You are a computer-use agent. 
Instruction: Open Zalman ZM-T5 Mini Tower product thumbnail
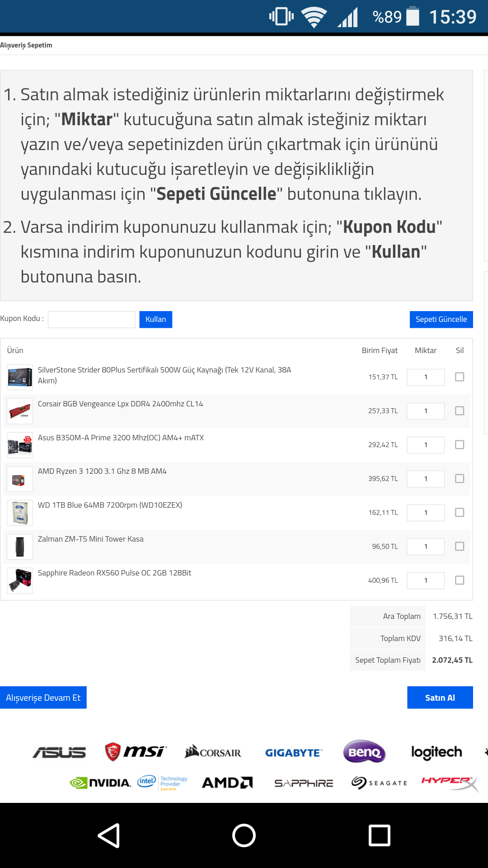pos(20,547)
